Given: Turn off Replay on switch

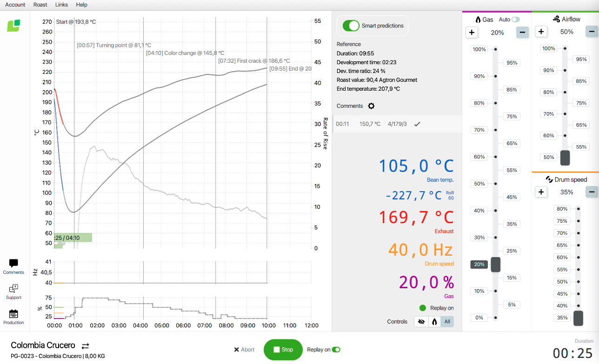Looking at the screenshot, I should point(336,350).
